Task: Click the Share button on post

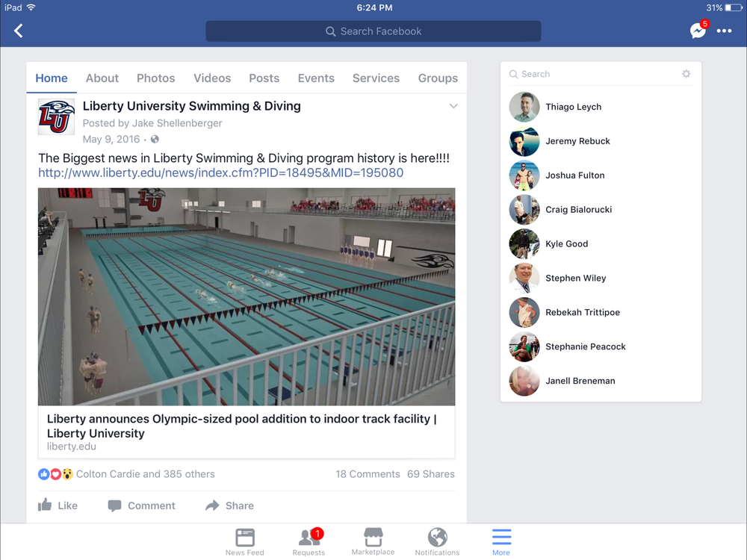Action: click(229, 505)
